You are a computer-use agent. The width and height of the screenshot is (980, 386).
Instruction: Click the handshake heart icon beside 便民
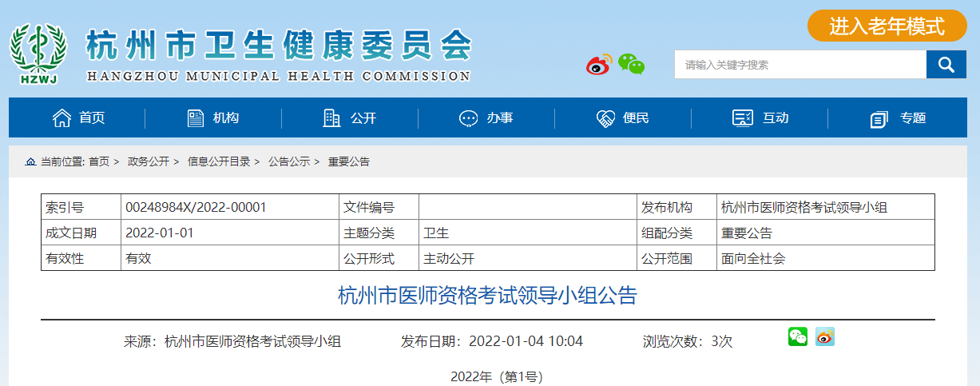(605, 118)
